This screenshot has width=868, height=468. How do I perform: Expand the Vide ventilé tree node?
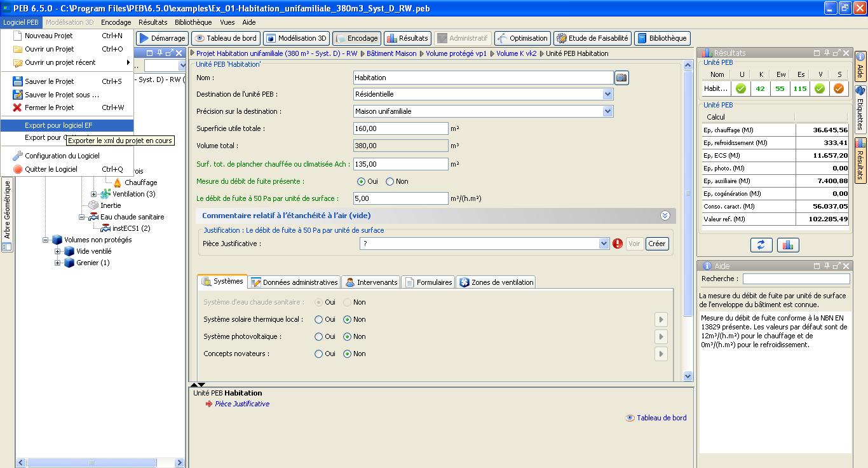click(x=58, y=251)
